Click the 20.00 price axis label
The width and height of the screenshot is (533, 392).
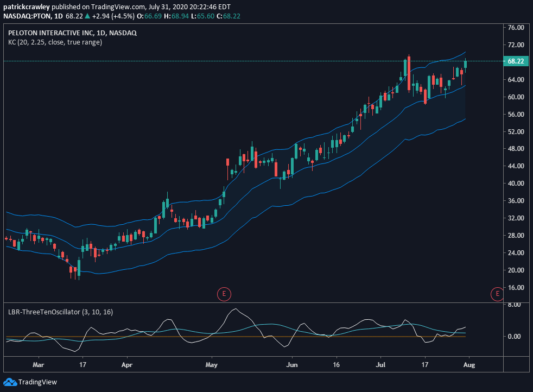point(516,270)
